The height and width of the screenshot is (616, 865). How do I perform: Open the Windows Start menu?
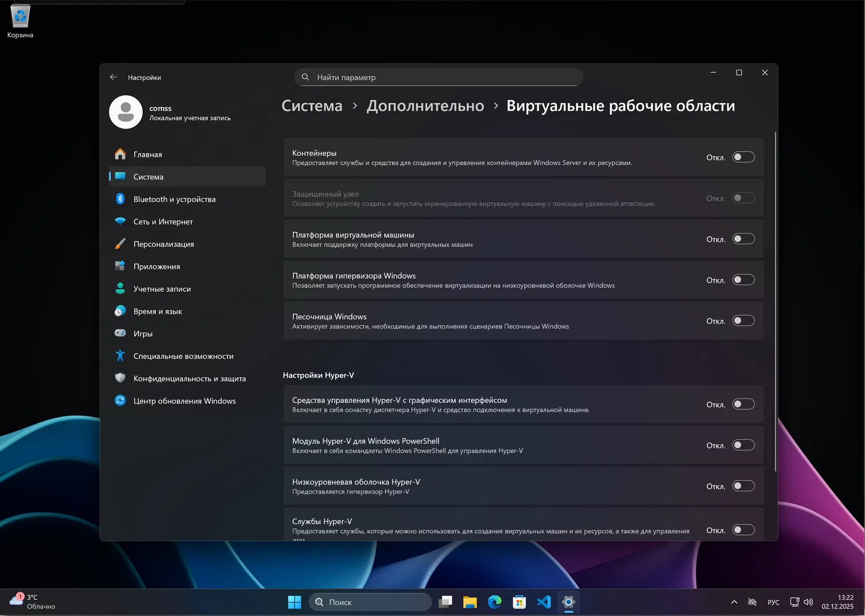point(294,602)
